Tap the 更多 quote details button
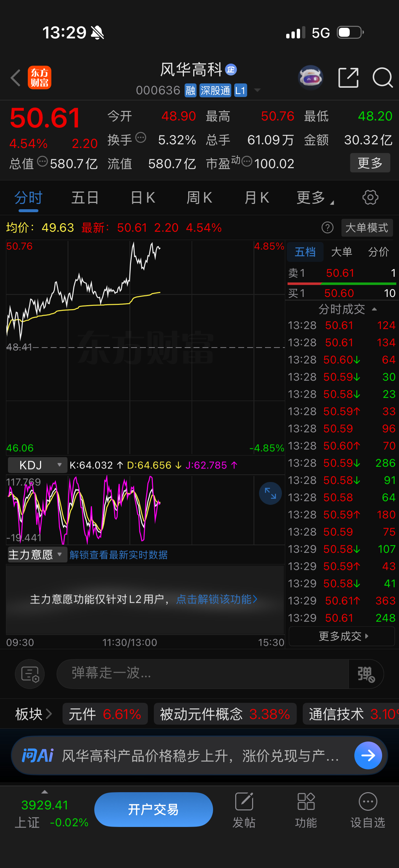Image resolution: width=399 pixels, height=868 pixels. 370,163
